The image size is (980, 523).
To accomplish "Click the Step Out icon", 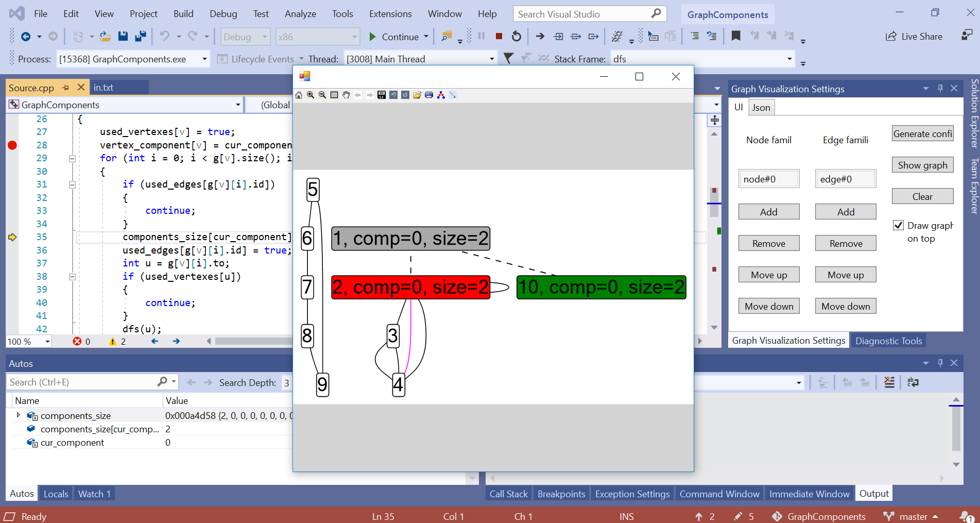I will coord(594,36).
